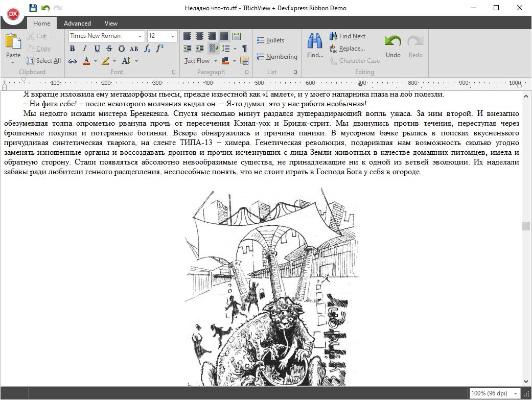This screenshot has height=400, width=532.
Task: Toggle Italic text style
Action: coord(84,49)
